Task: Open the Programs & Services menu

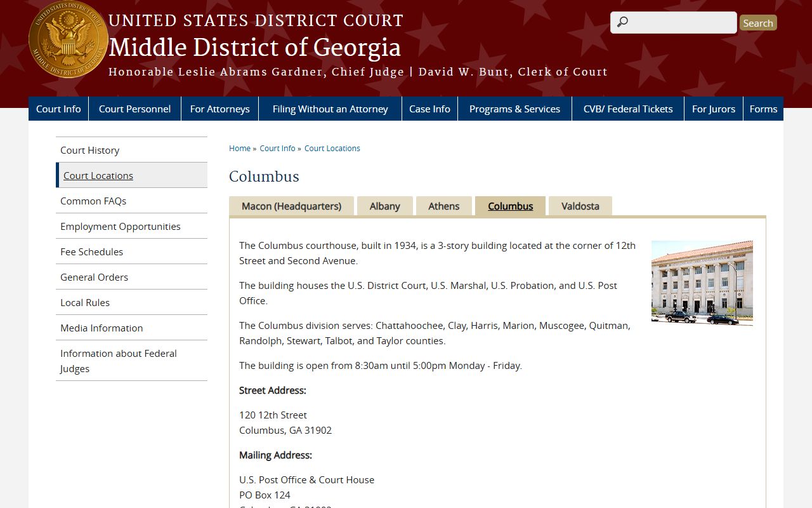Action: [x=514, y=109]
